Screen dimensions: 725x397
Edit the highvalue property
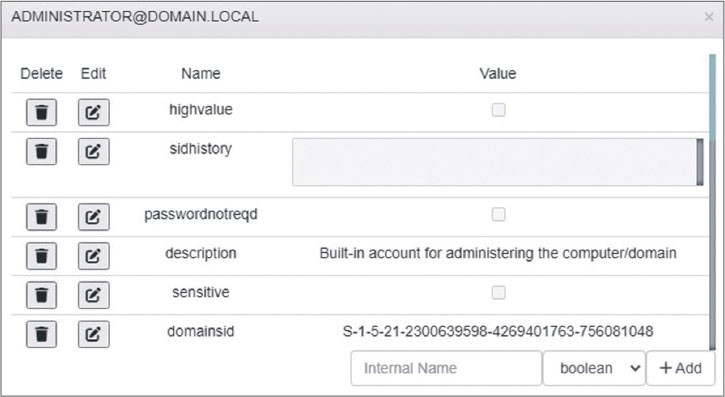pyautogui.click(x=93, y=112)
